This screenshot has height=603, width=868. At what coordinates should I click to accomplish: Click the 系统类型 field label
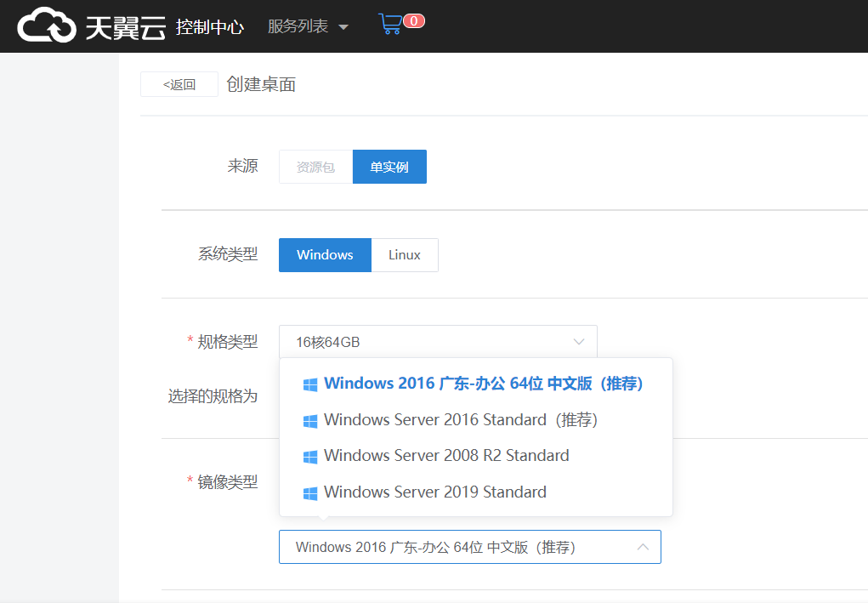228,253
